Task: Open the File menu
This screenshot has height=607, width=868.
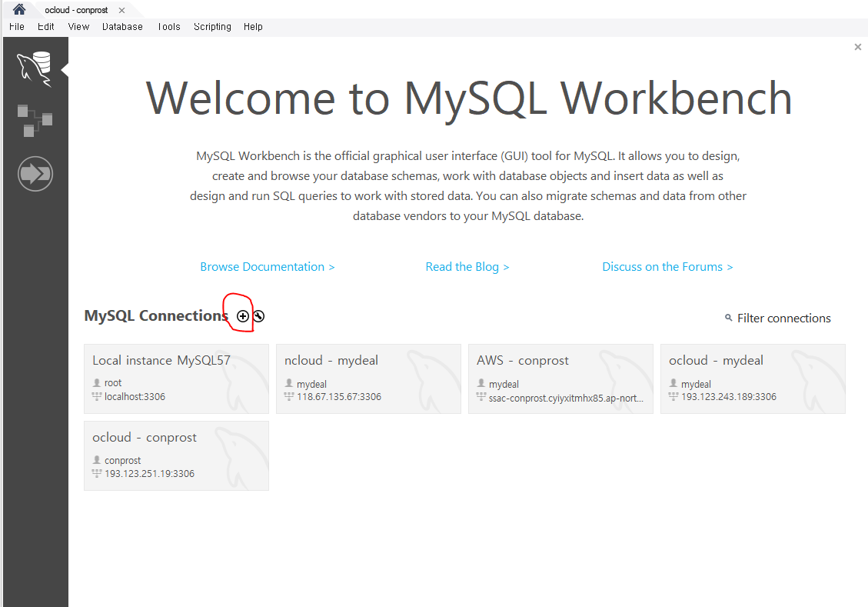Action: tap(17, 26)
